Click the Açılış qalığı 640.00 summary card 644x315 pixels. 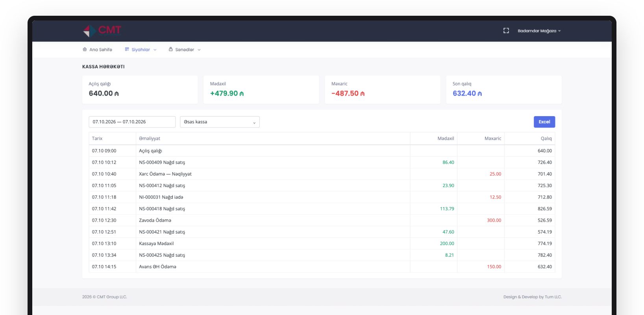coord(140,90)
